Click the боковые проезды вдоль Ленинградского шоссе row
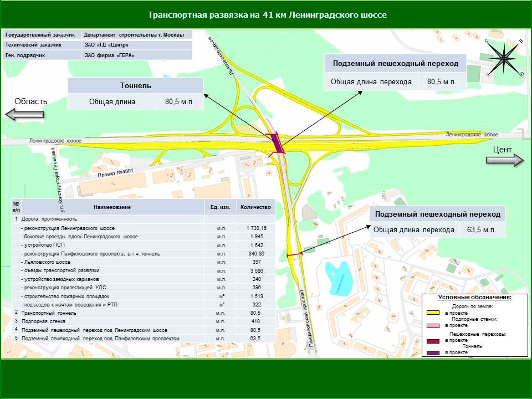This screenshot has width=532, height=399. click(x=143, y=237)
